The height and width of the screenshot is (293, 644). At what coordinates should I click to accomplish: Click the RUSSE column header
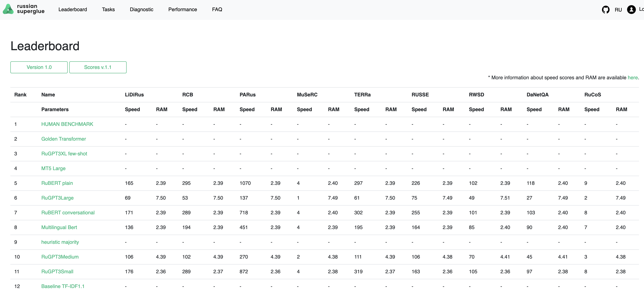420,95
